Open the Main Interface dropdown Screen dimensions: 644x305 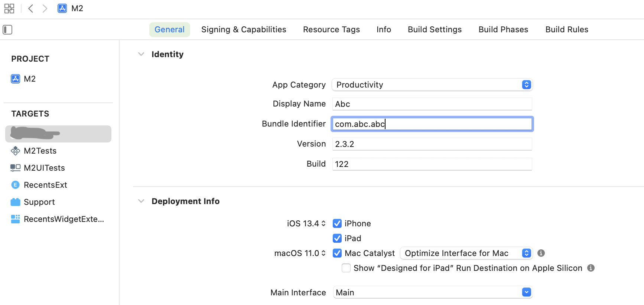432,292
